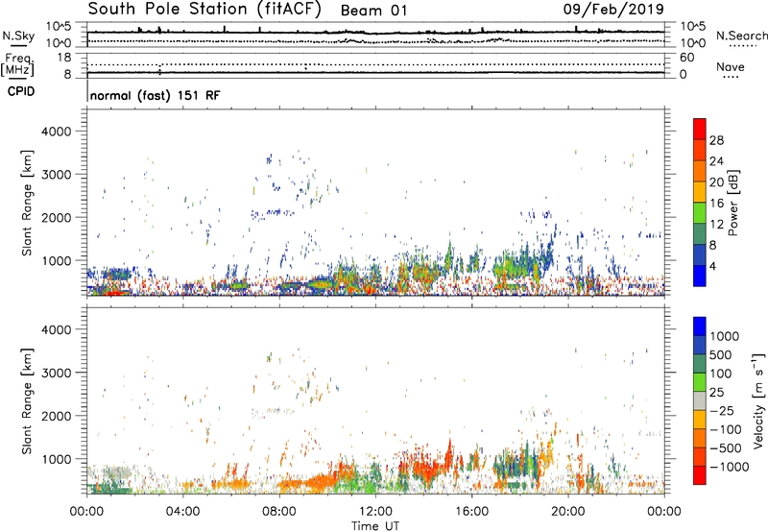This screenshot has height=532, width=768.
Task: Click the 'Freq. [MHz]' axis label
Action: [17, 64]
